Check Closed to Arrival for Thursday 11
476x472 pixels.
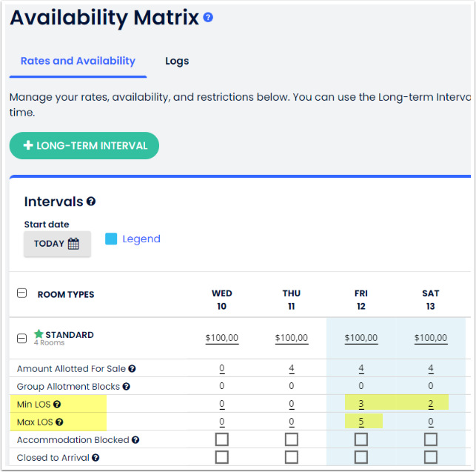click(x=291, y=457)
